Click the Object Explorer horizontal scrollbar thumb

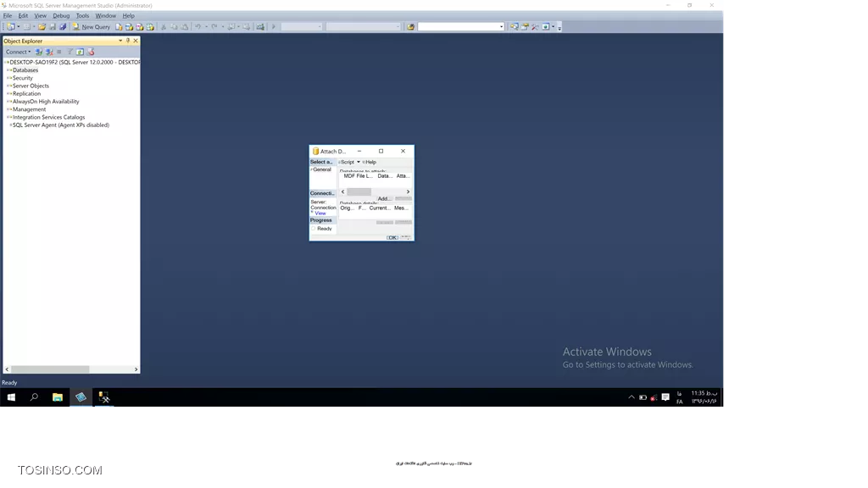click(x=50, y=369)
